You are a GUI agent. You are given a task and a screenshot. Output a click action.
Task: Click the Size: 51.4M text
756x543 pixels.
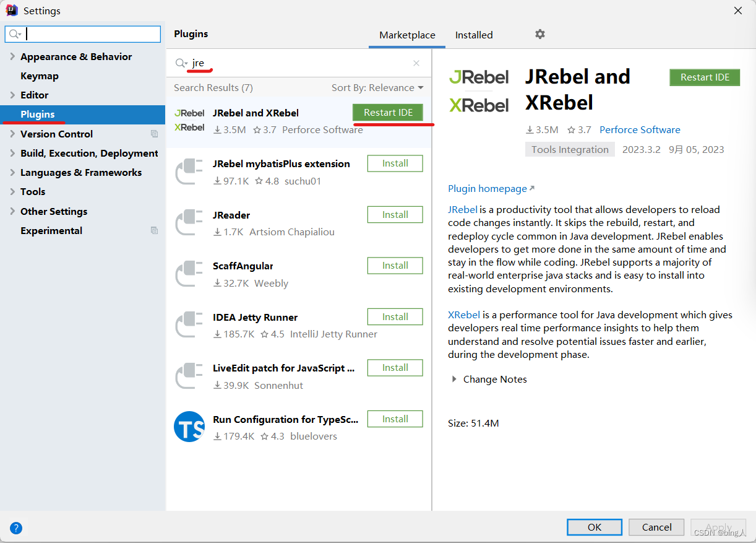[473, 424]
